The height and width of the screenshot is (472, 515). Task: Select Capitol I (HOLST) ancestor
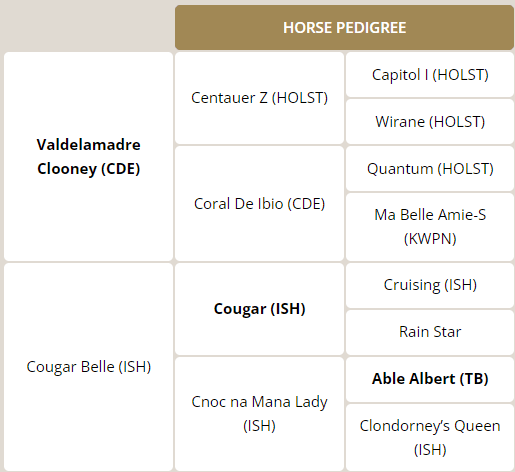click(x=430, y=75)
